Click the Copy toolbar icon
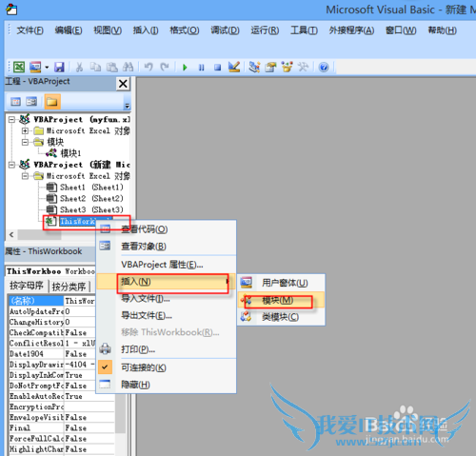The height and width of the screenshot is (456, 476). click(95, 68)
